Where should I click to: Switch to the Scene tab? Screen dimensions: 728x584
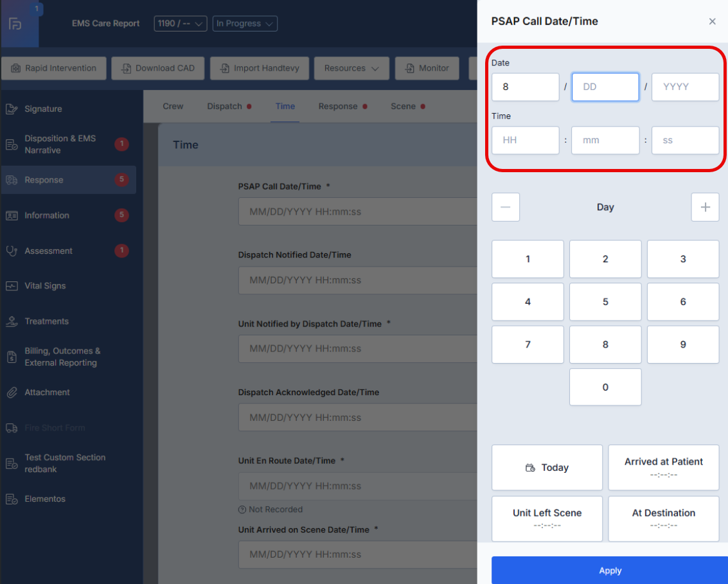point(404,106)
